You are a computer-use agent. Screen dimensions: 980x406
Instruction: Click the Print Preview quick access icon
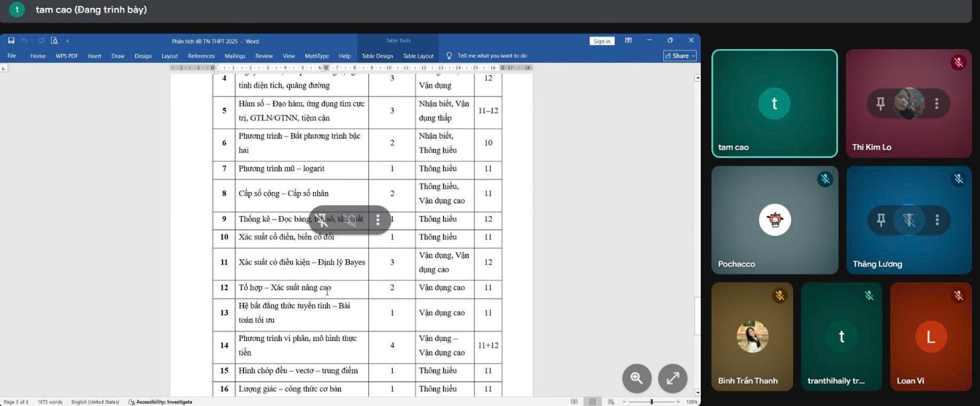coord(54,41)
